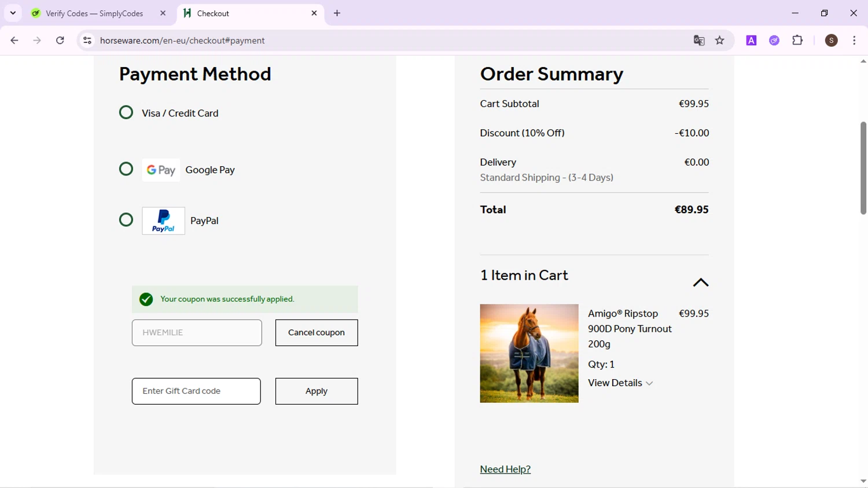
Task: Go back to the previous page
Action: click(14, 41)
